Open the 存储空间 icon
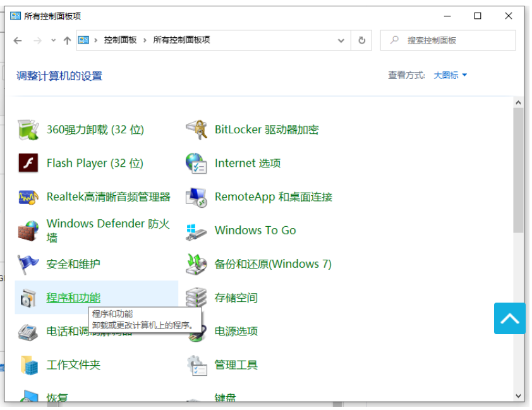 coord(196,298)
